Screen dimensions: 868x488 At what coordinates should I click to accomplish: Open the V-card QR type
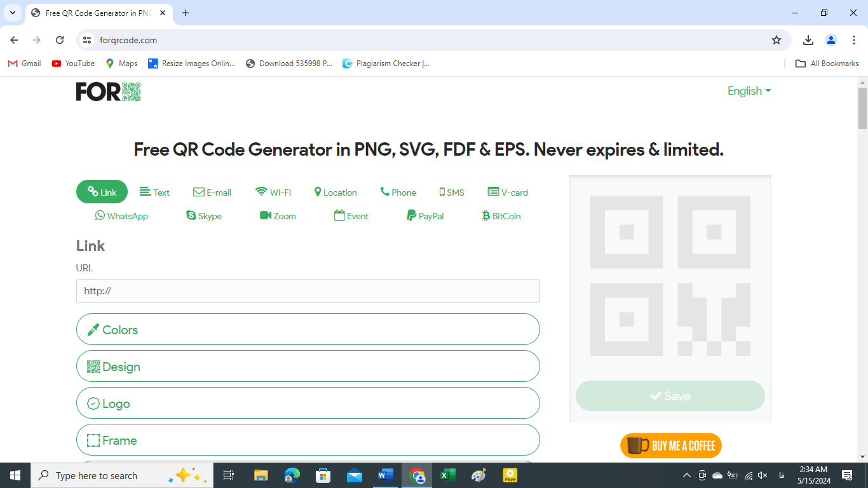point(508,192)
